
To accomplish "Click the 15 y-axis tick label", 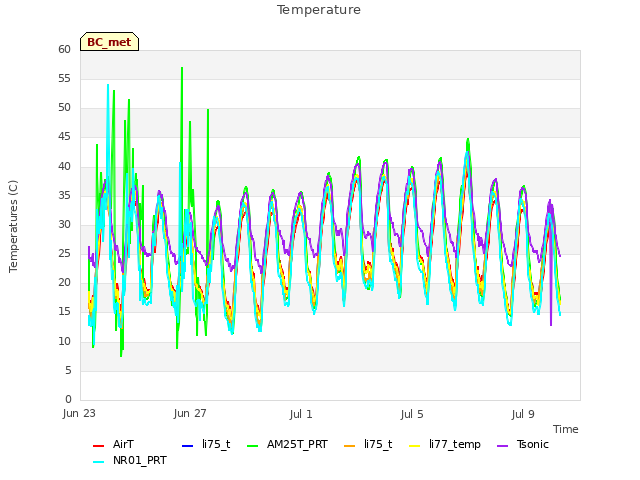I will (64, 312).
